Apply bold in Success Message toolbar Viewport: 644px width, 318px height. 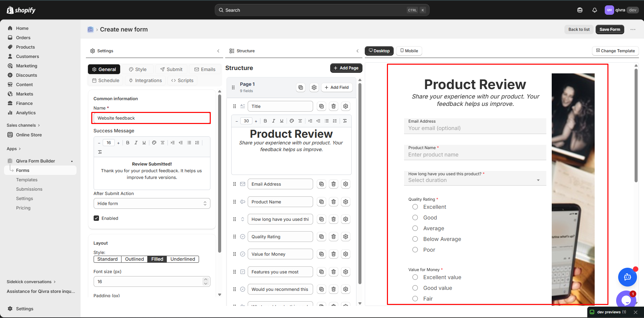click(x=128, y=143)
